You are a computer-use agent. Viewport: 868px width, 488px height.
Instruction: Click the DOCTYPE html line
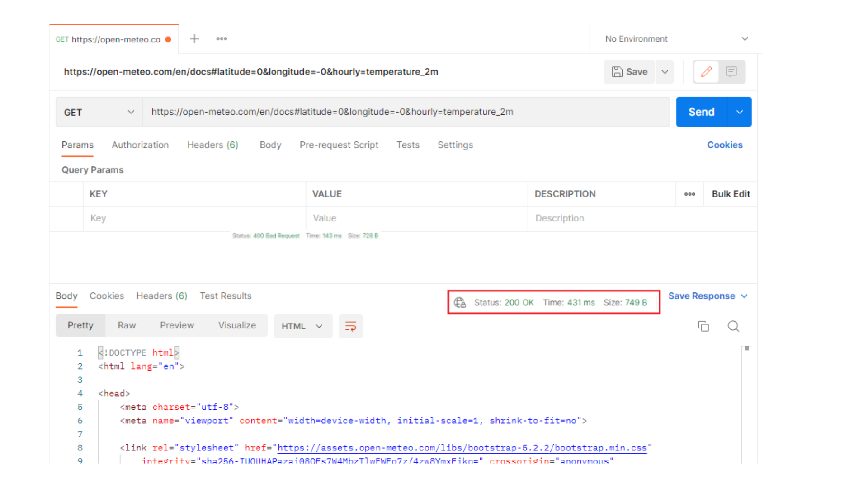click(138, 353)
